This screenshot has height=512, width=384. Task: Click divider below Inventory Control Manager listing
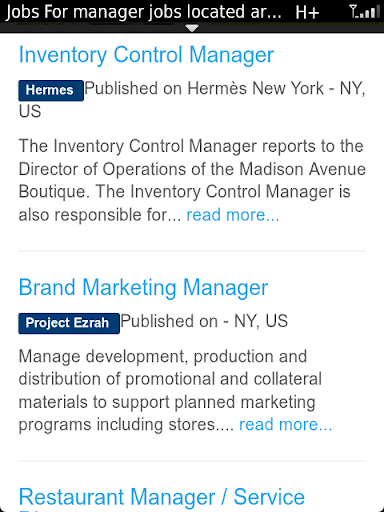(192, 251)
